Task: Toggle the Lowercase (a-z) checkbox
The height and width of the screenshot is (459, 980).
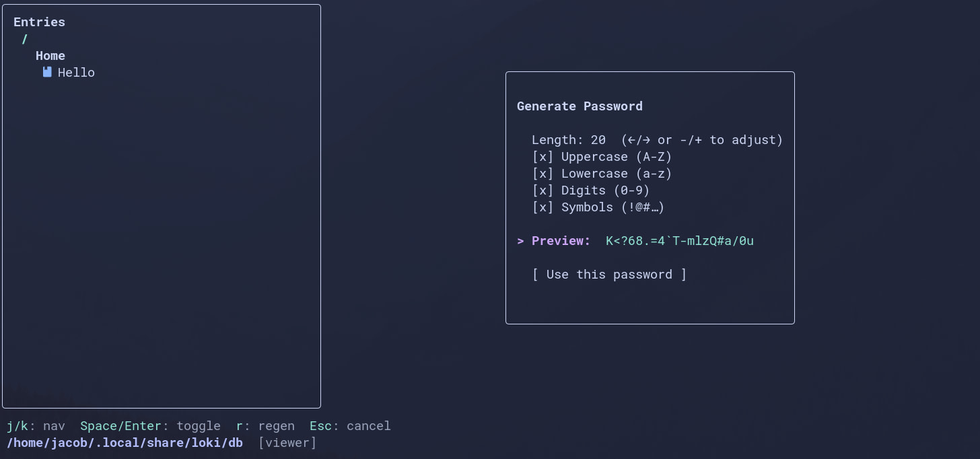Action: point(542,174)
